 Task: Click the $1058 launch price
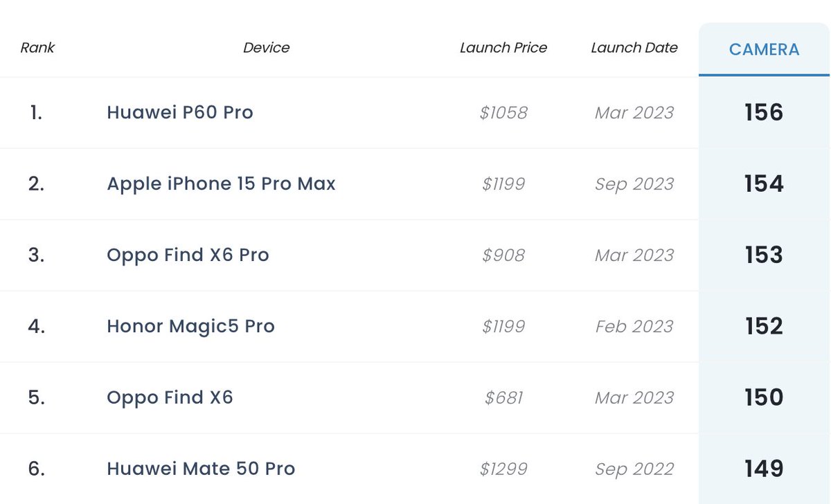[x=503, y=113]
